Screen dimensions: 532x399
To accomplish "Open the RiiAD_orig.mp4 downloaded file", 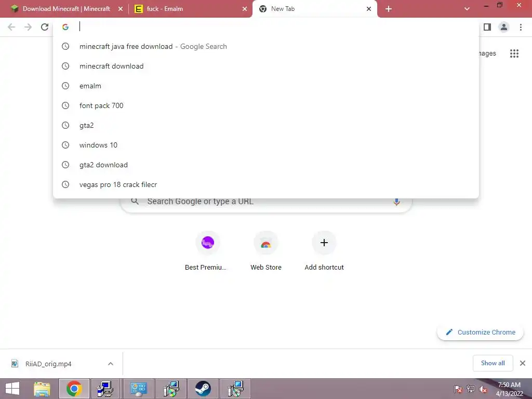I will [x=48, y=364].
